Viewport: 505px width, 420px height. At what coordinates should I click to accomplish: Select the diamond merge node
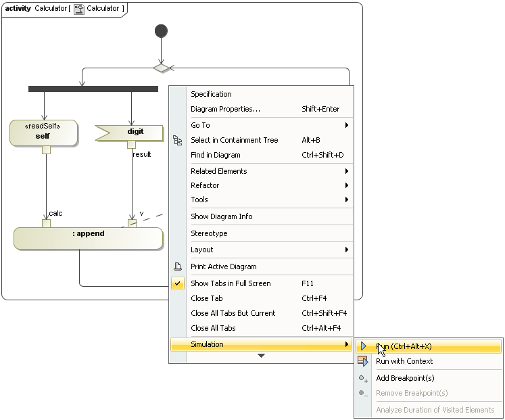click(161, 68)
